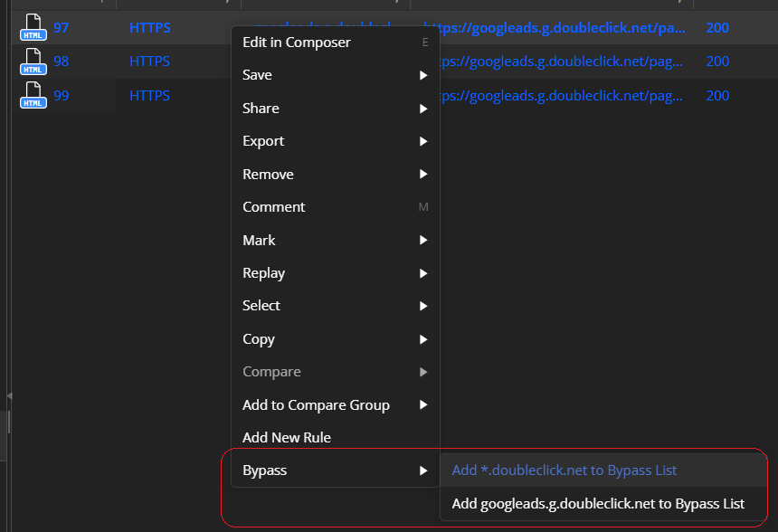Expand the Bypass submenu arrow
The height and width of the screenshot is (532, 778).
tap(422, 470)
